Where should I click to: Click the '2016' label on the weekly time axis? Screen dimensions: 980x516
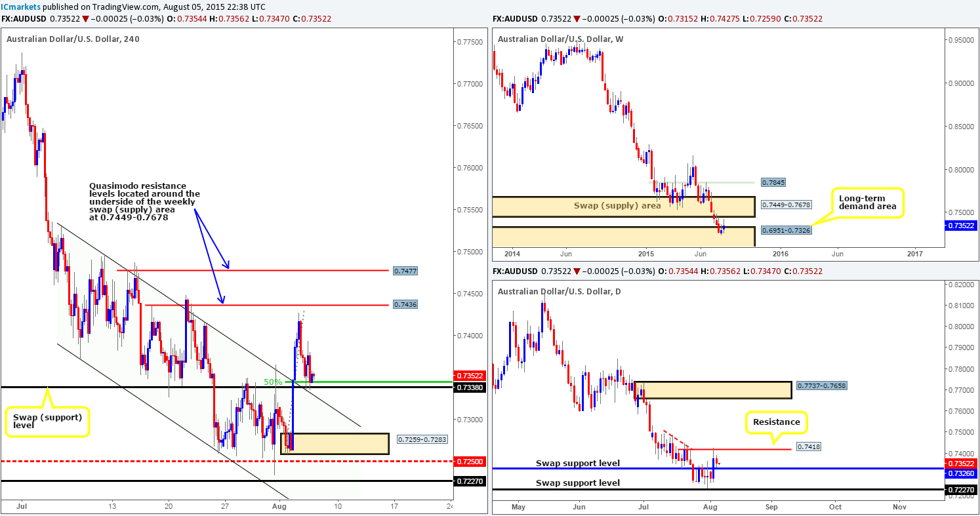coord(779,253)
